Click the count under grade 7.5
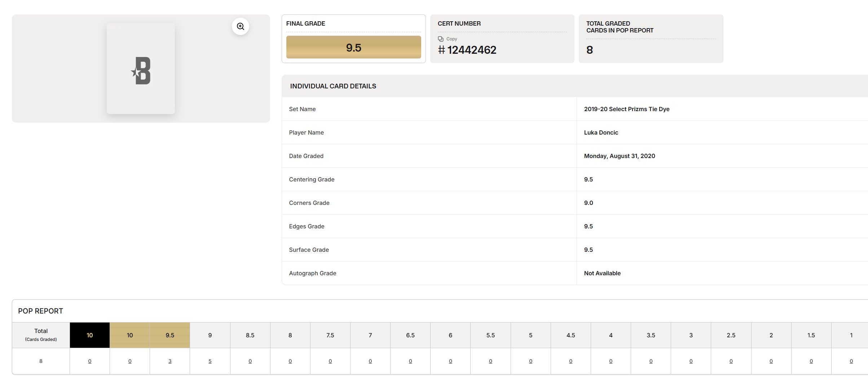The height and width of the screenshot is (377, 868). (330, 361)
